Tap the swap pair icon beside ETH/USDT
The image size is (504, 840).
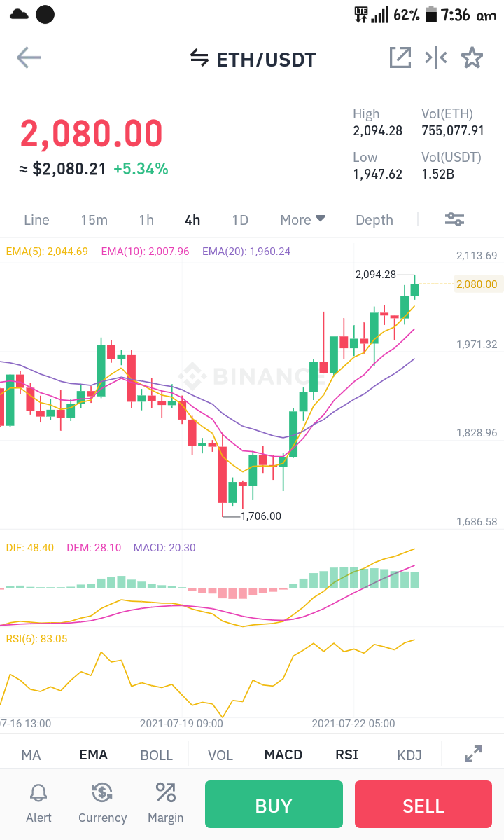[199, 58]
